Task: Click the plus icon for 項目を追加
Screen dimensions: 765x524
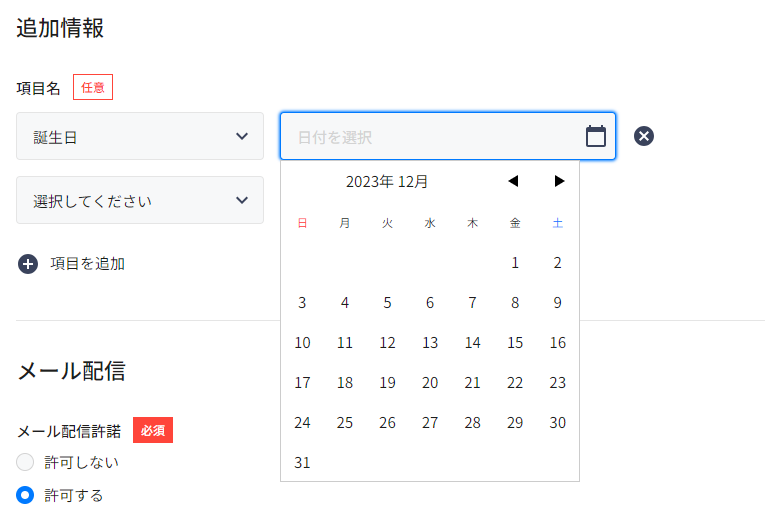Action: pos(28,264)
